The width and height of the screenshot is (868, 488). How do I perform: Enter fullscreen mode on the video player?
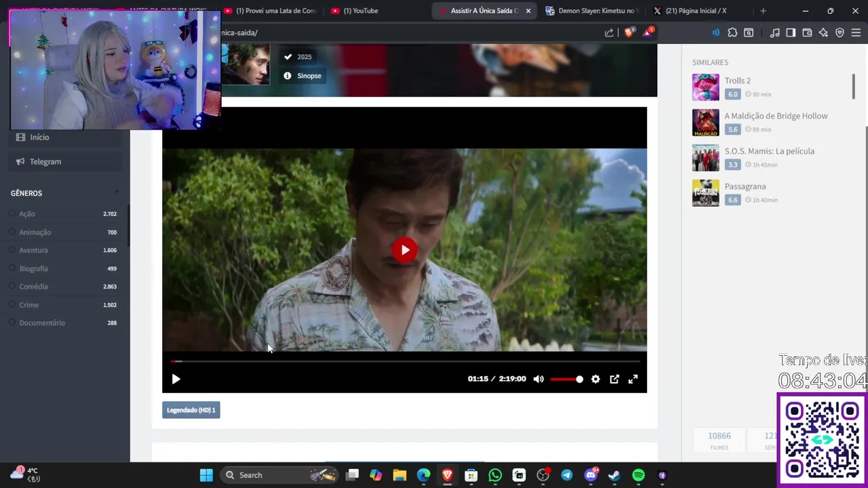pyautogui.click(x=633, y=379)
